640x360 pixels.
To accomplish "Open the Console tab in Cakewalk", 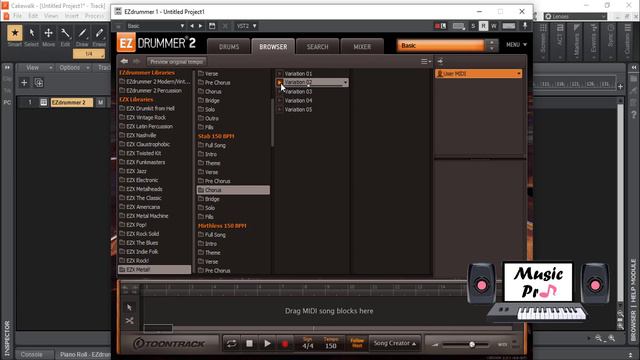I will pos(32,354).
